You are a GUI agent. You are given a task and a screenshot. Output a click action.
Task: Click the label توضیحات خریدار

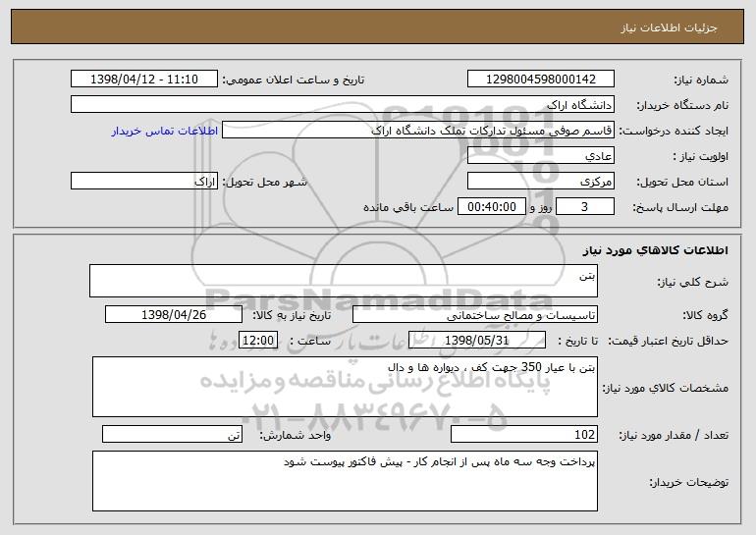(x=689, y=482)
